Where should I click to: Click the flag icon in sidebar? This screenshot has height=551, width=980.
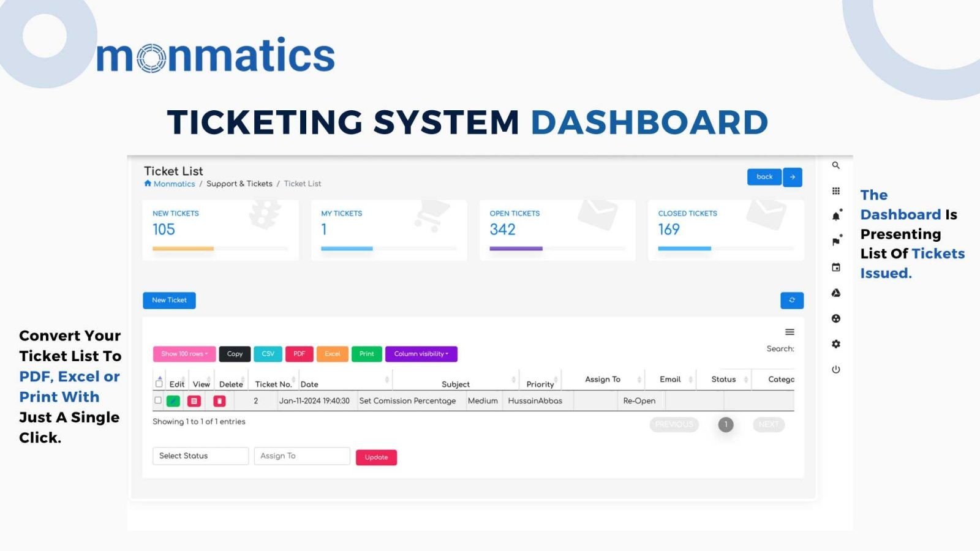click(x=835, y=242)
